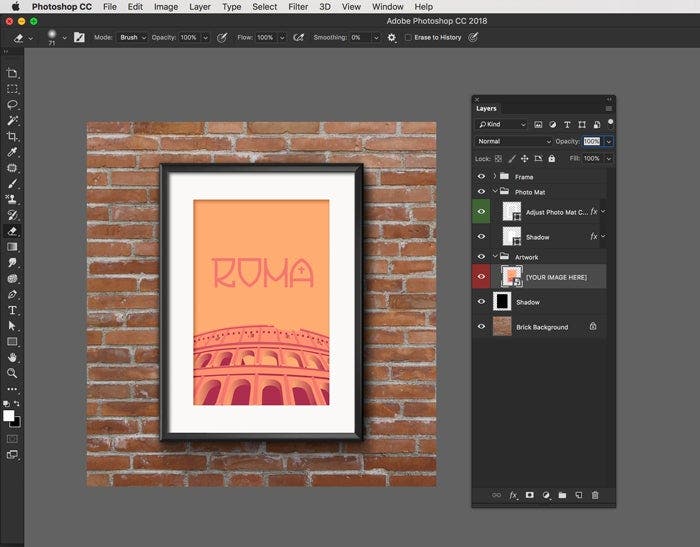The width and height of the screenshot is (700, 547).
Task: Open the blend mode Normal dropdown
Action: click(514, 142)
